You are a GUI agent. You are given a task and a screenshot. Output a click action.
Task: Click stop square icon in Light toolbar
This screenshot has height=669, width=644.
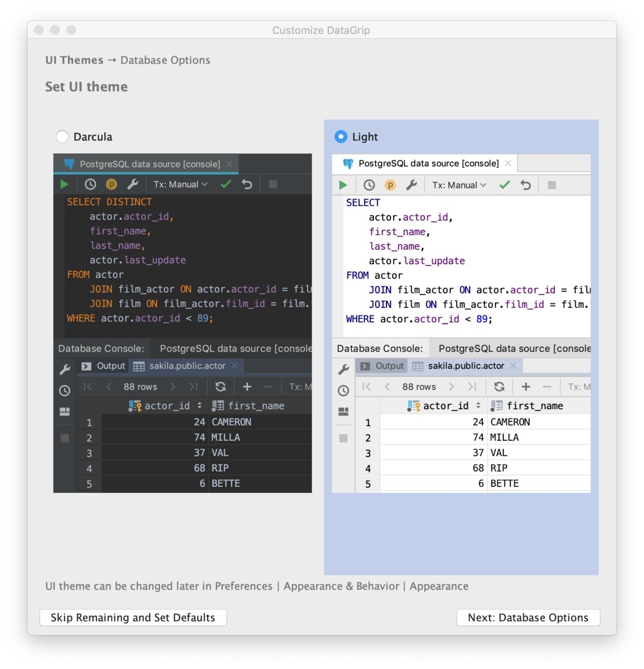pos(551,185)
